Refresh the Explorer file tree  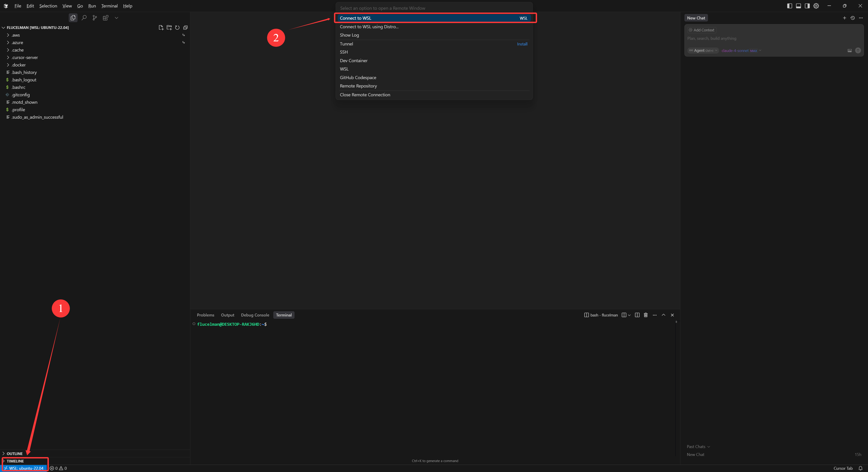[177, 28]
